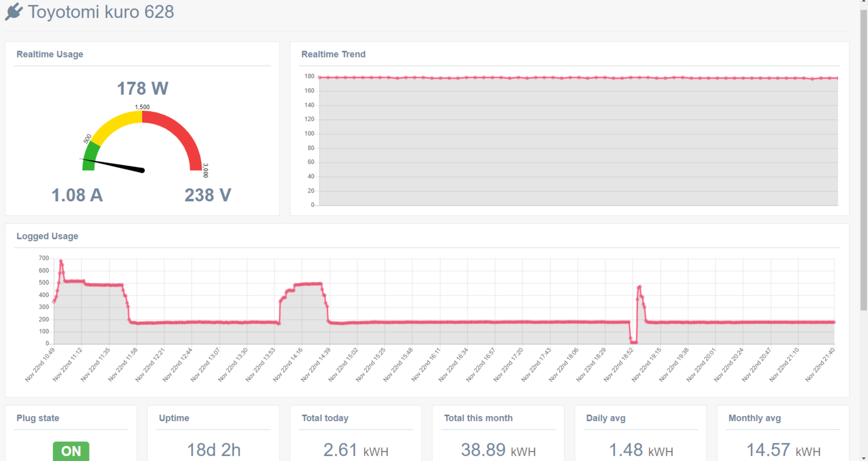868x461 pixels.
Task: Click the Total this month value 38.89 kWH
Action: point(499,450)
